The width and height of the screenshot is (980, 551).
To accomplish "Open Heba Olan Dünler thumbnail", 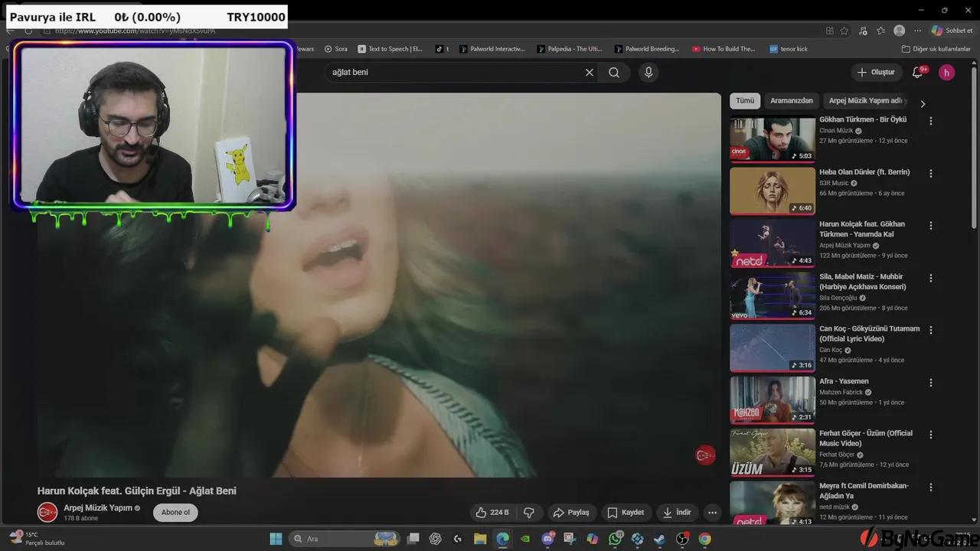I will click(x=773, y=191).
